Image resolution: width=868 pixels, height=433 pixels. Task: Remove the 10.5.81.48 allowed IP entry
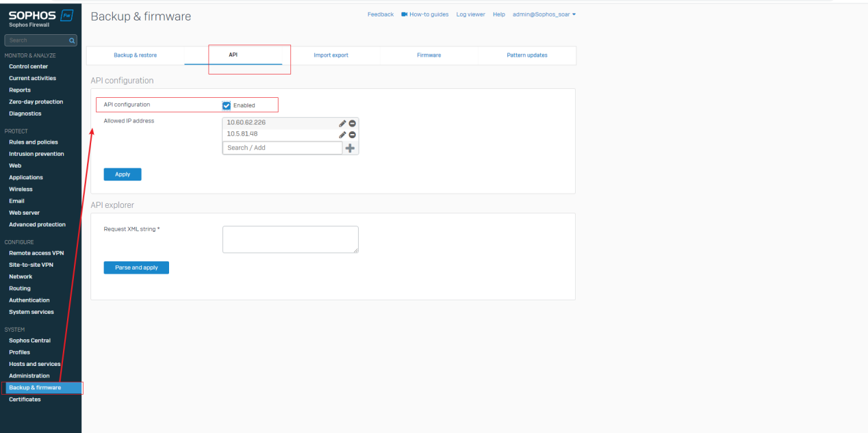[352, 135]
